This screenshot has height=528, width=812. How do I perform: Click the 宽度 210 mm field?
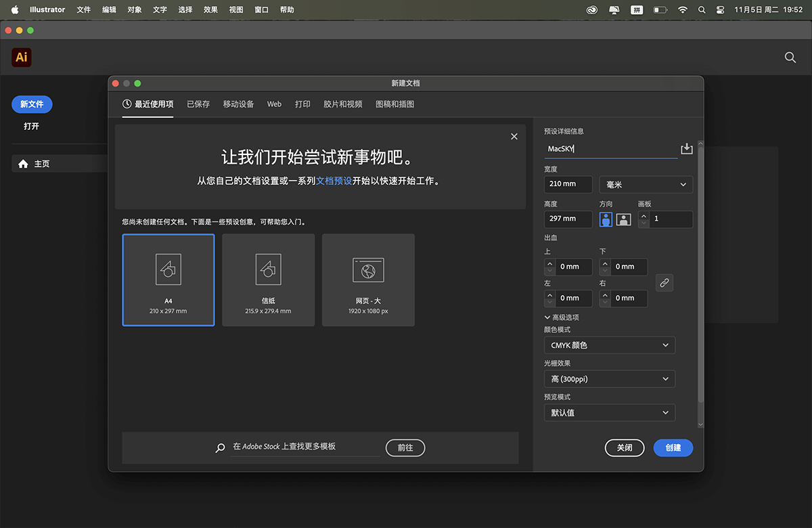[568, 184]
